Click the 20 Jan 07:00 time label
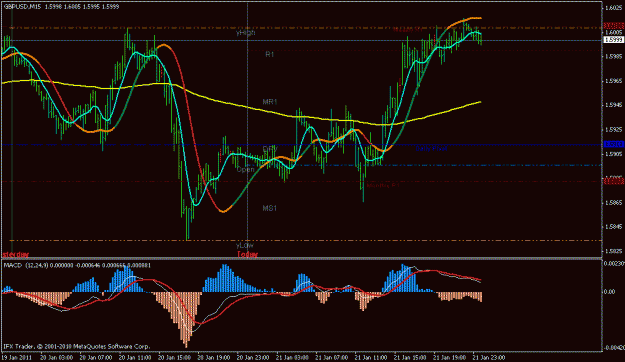This screenshot has width=625, height=362. [96, 357]
